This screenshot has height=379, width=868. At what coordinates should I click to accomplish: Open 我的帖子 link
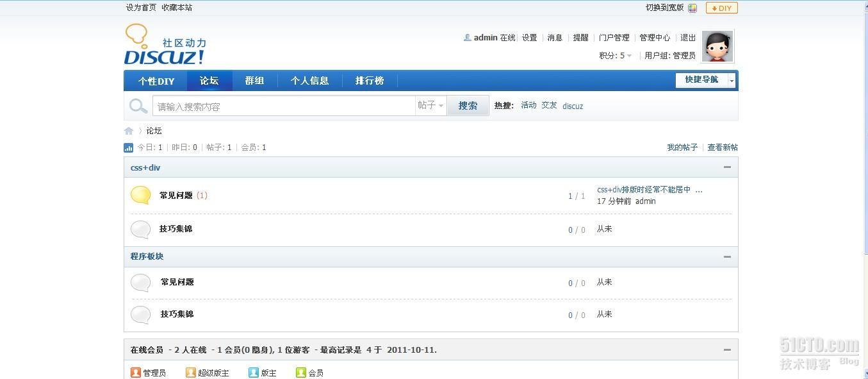682,147
